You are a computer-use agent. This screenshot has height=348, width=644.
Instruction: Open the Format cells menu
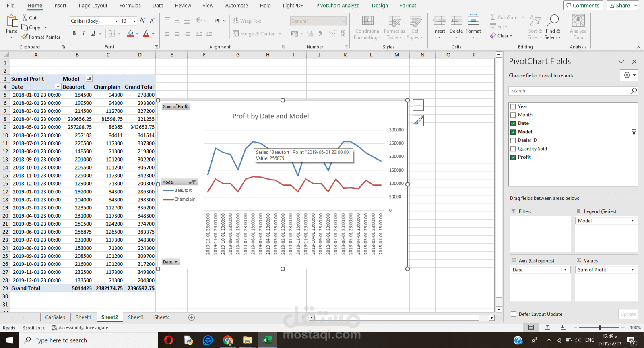coord(473,27)
